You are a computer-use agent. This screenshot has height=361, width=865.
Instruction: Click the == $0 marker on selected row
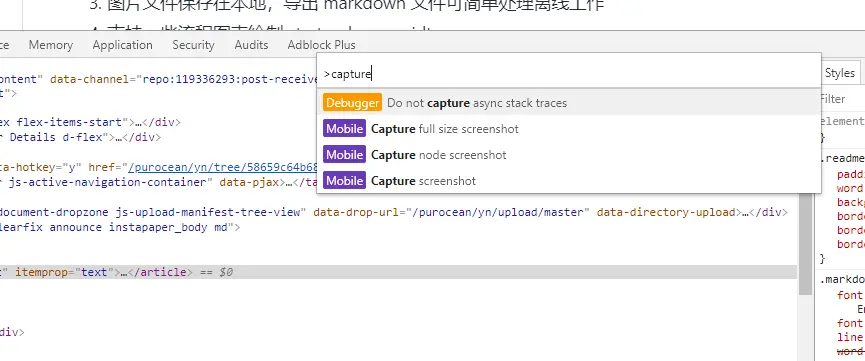tap(216, 272)
